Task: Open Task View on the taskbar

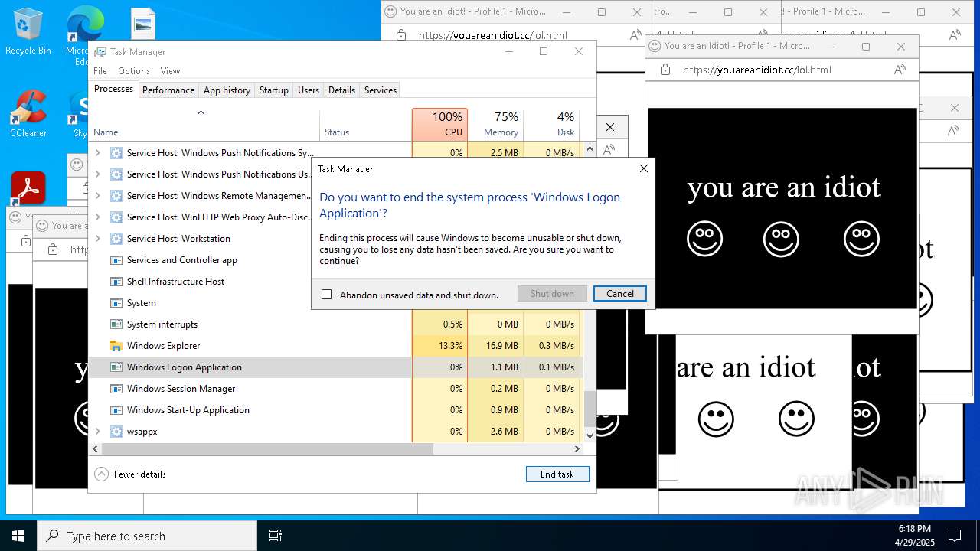Action: pos(276,536)
